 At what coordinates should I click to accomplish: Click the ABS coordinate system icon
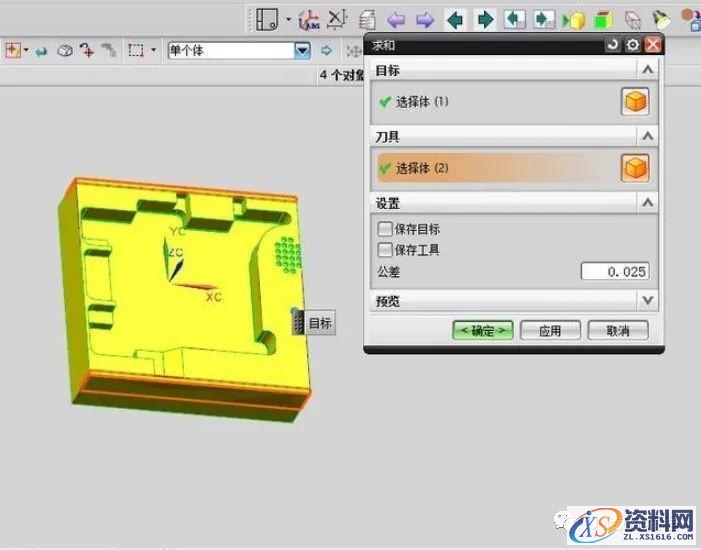tap(309, 19)
